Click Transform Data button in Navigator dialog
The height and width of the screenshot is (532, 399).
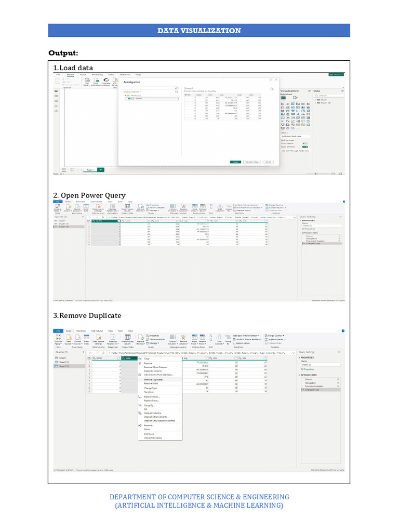click(x=252, y=162)
